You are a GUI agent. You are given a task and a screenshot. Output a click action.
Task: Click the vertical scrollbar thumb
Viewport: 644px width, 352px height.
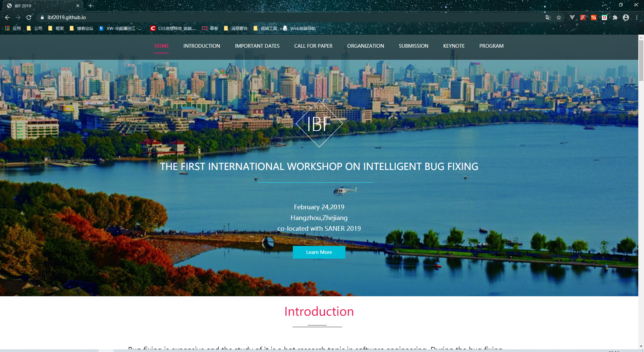pyautogui.click(x=641, y=60)
